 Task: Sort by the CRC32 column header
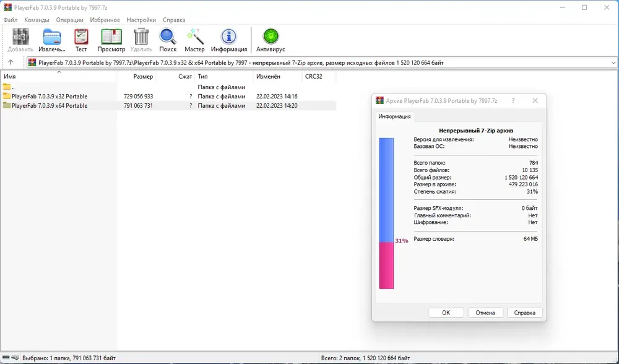[x=319, y=77]
